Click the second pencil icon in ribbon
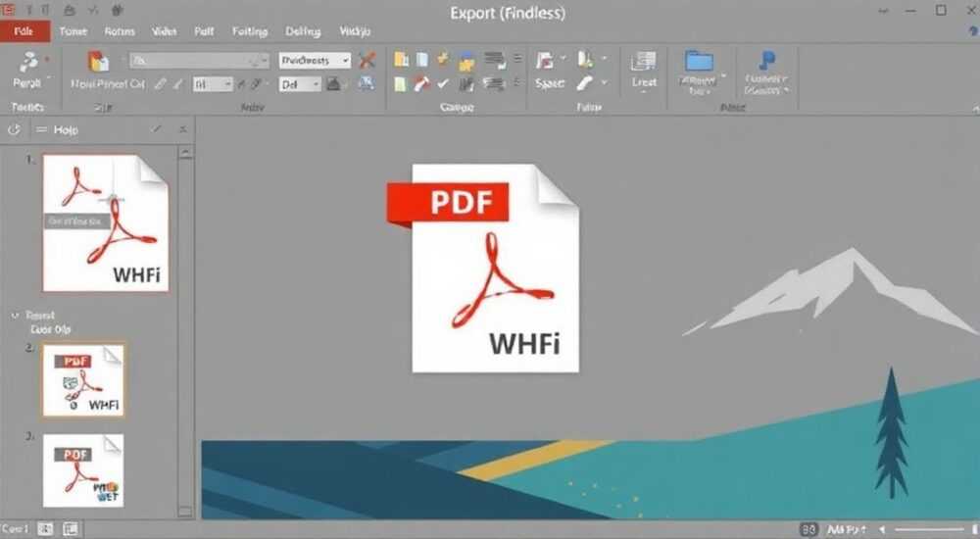980x539 pixels. 178,83
